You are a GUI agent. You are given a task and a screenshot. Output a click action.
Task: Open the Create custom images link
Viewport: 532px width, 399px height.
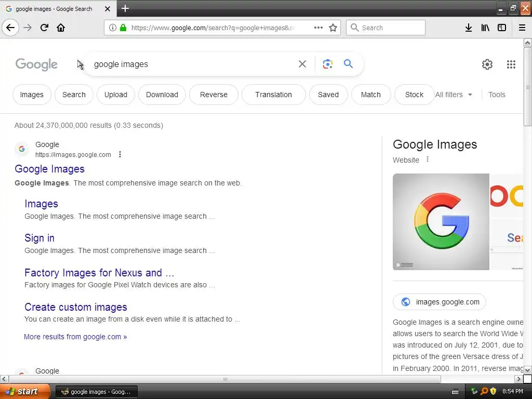(76, 307)
